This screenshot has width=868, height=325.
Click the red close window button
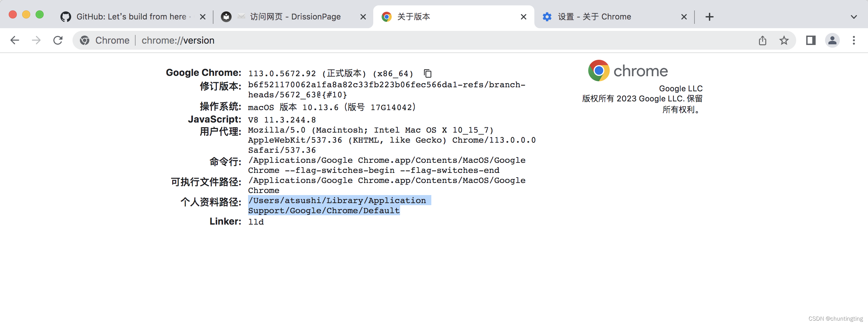pos(13,14)
